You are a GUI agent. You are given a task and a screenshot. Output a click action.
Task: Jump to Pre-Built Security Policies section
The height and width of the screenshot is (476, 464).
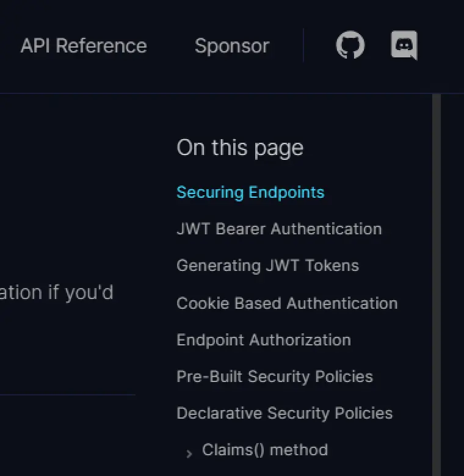coord(275,377)
